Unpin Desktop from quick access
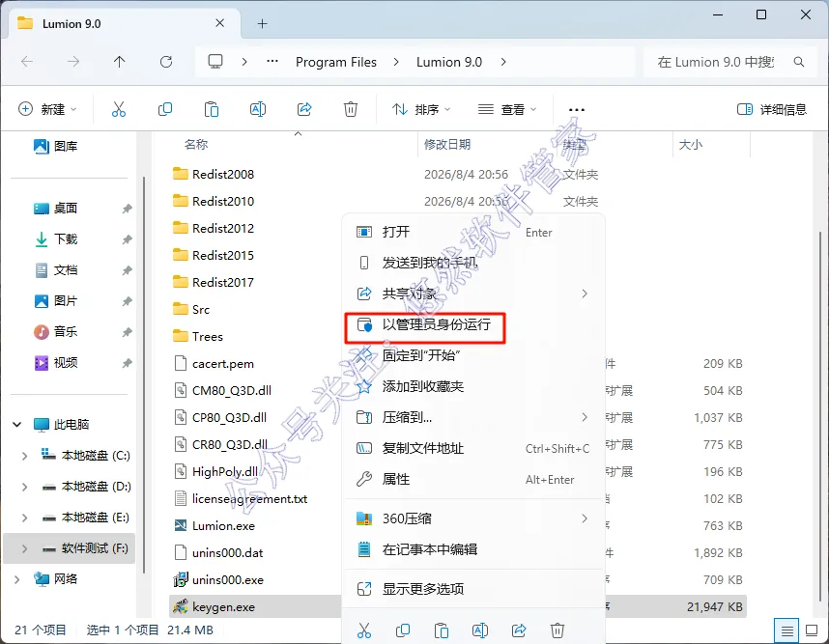Image resolution: width=829 pixels, height=644 pixels. click(x=127, y=209)
